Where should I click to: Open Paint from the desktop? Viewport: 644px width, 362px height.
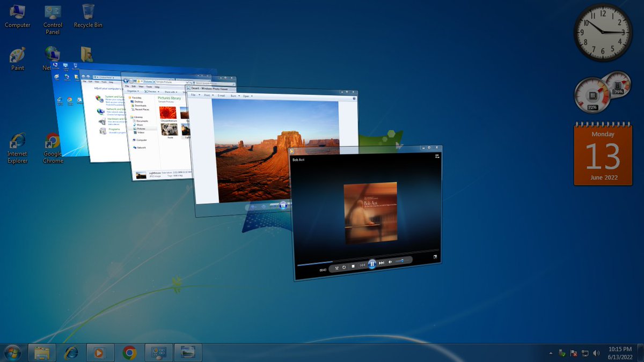tap(17, 55)
